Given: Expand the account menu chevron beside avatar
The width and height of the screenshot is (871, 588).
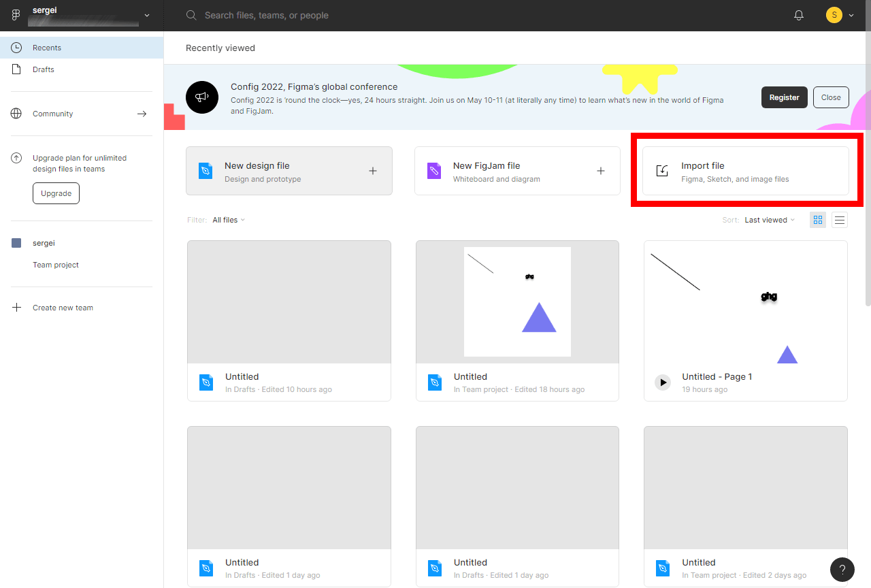Looking at the screenshot, I should [851, 15].
